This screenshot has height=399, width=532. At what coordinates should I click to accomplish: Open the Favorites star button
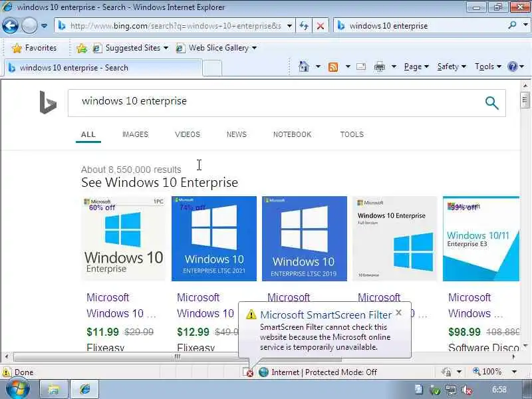[35, 48]
